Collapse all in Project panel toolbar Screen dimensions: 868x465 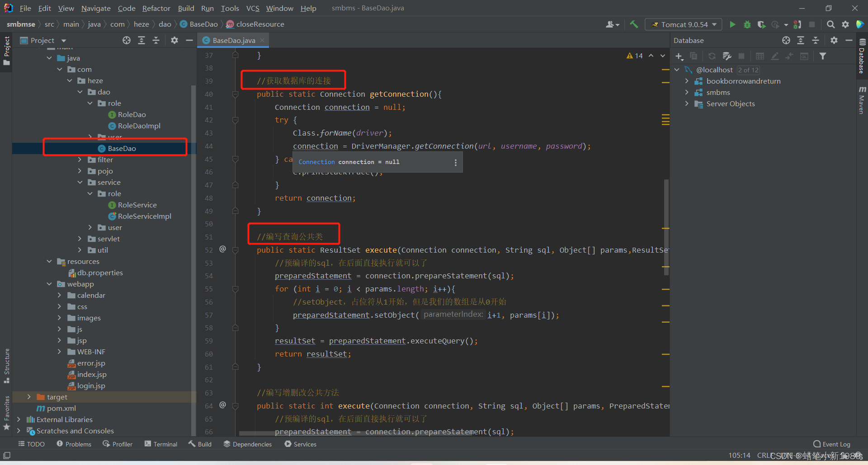[156, 40]
